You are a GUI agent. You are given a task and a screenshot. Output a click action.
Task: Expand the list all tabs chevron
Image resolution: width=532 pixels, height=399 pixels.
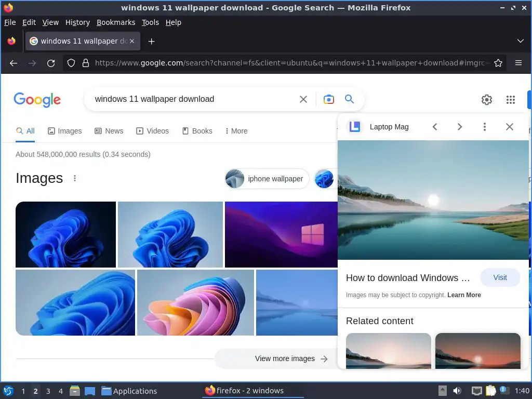click(521, 41)
